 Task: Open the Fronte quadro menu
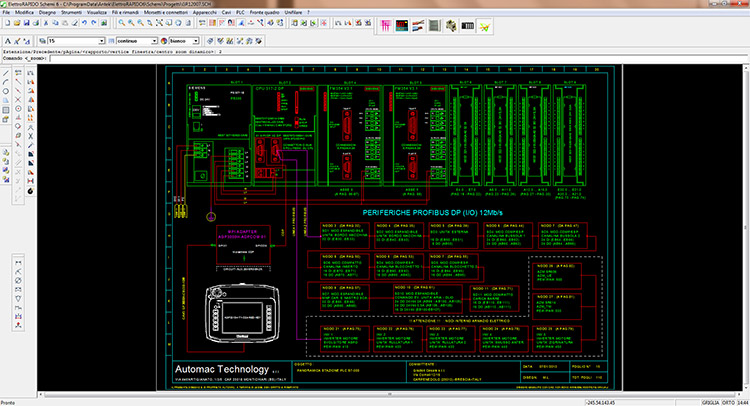pos(265,12)
